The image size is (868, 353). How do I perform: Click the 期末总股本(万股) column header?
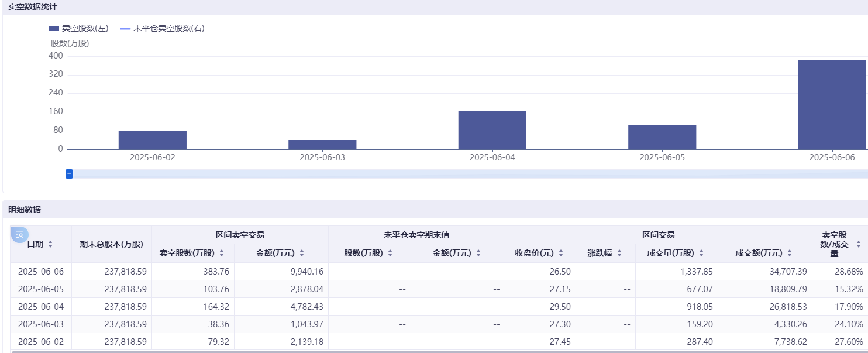(111, 244)
